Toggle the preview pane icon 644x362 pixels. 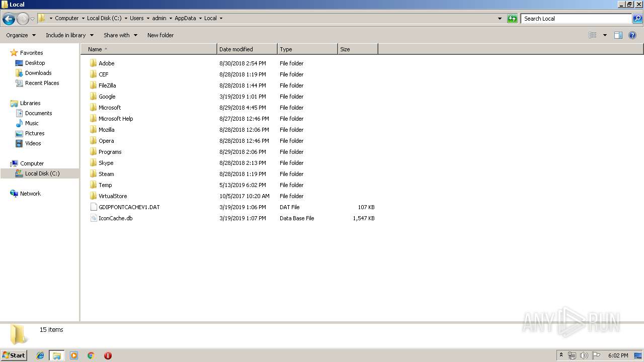point(618,35)
